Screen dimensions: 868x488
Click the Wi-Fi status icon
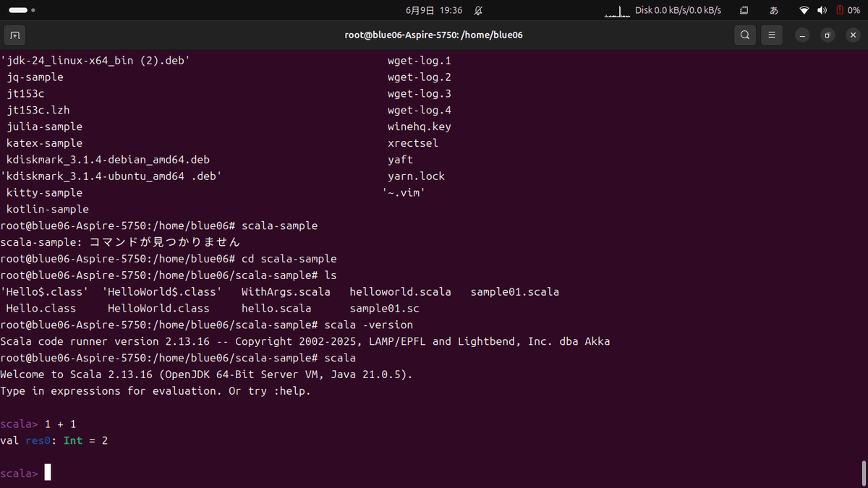pos(804,10)
